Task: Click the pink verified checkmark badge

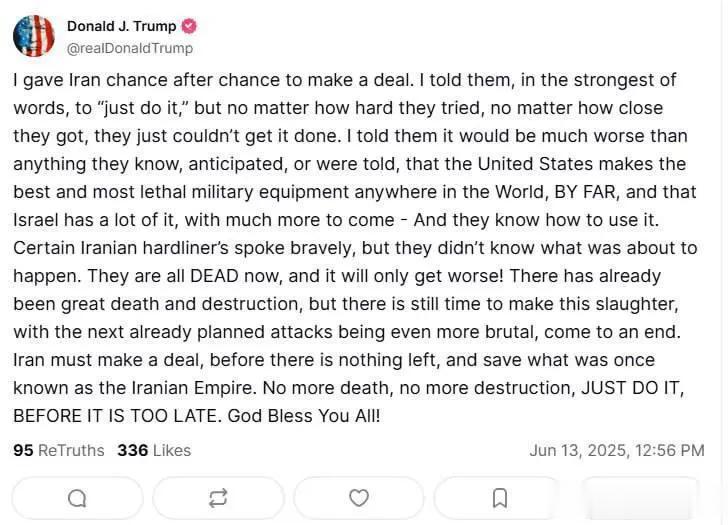Action: coord(188,26)
